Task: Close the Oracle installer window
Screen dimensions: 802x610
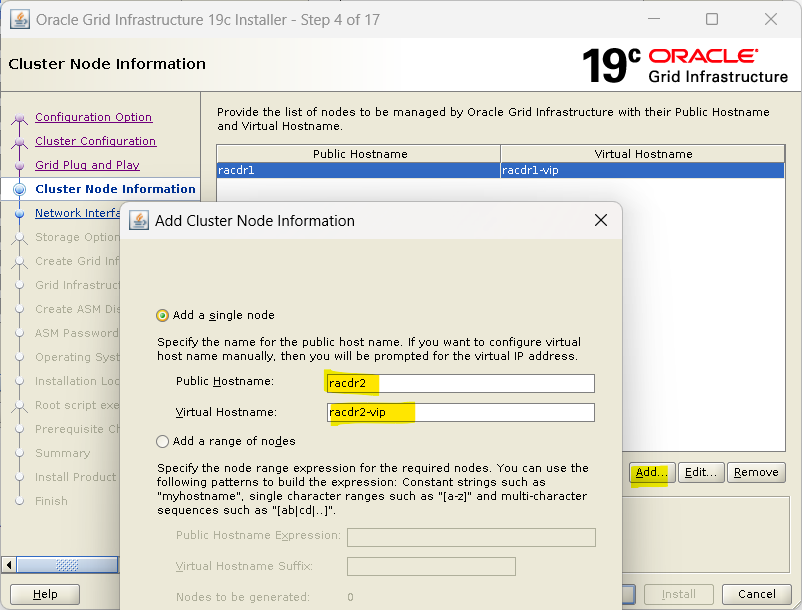Action: point(771,19)
